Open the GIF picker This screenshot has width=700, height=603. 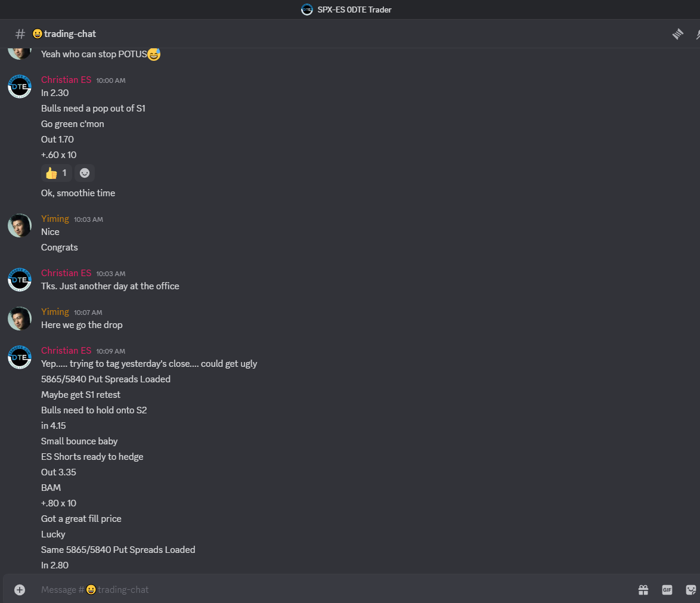[667, 590]
